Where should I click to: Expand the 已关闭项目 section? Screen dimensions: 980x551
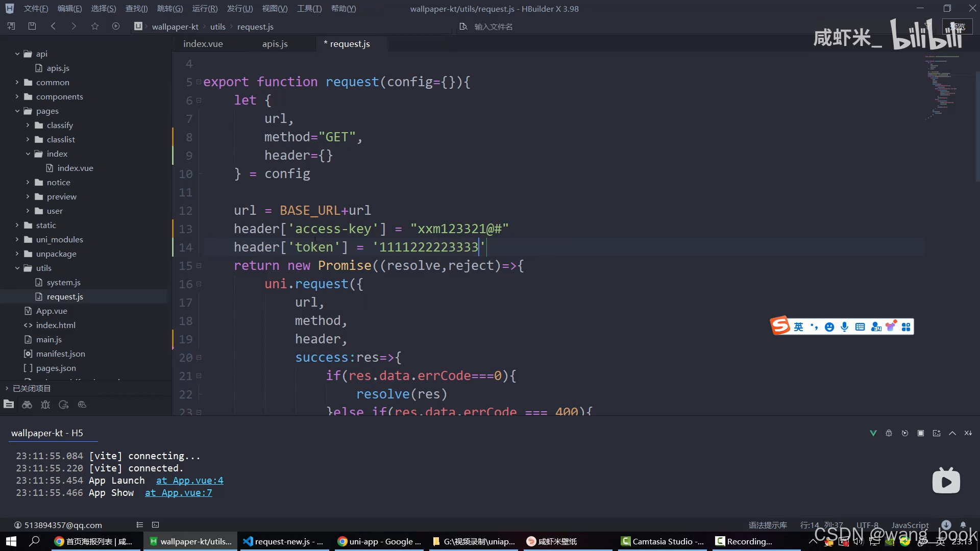(x=7, y=388)
